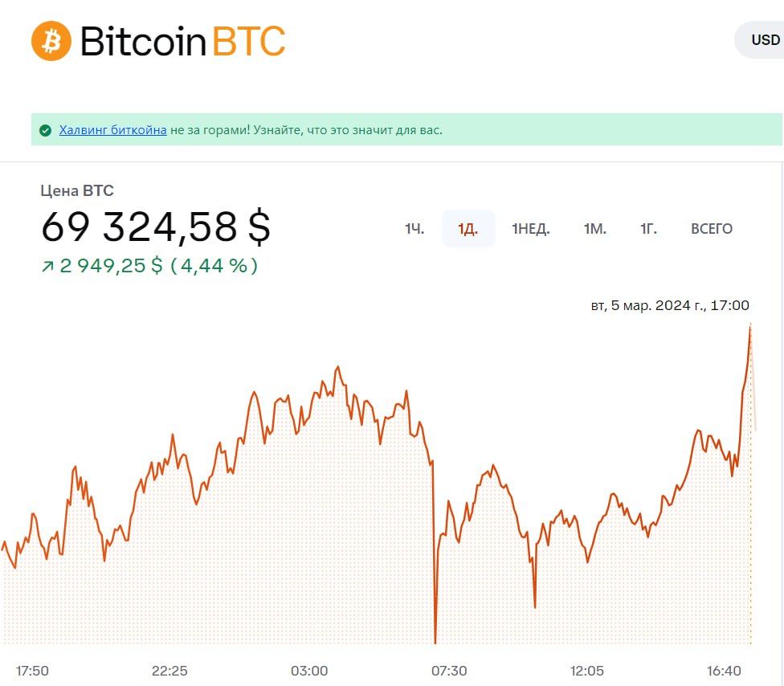This screenshot has width=784, height=686.
Task: Click the chart's date tooltip label
Action: click(670, 305)
